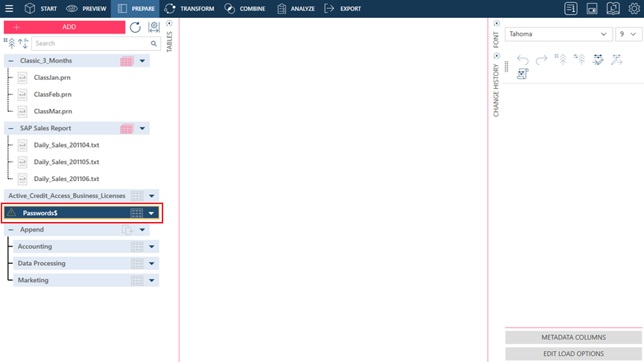Switch to the PREVIEW tab
This screenshot has height=362, width=644.
coord(86,8)
